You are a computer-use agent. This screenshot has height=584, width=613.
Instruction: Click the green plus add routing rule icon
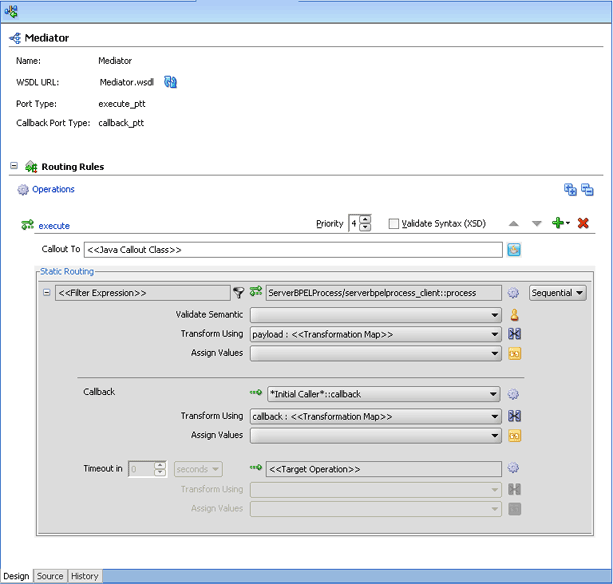tap(558, 223)
